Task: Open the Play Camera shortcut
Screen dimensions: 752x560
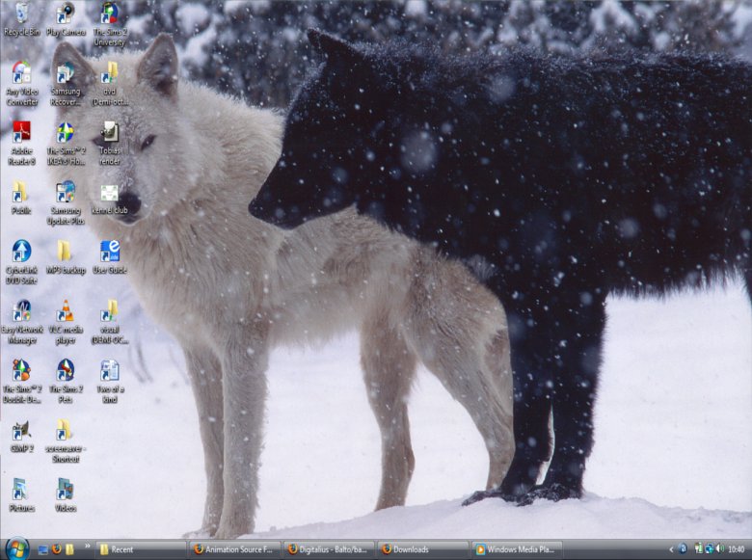Action: 66,19
